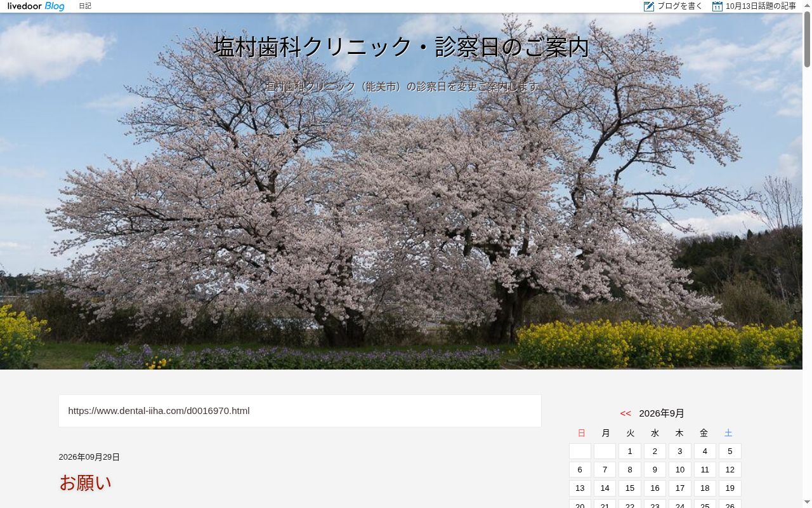Select calendar day 1

(x=630, y=451)
